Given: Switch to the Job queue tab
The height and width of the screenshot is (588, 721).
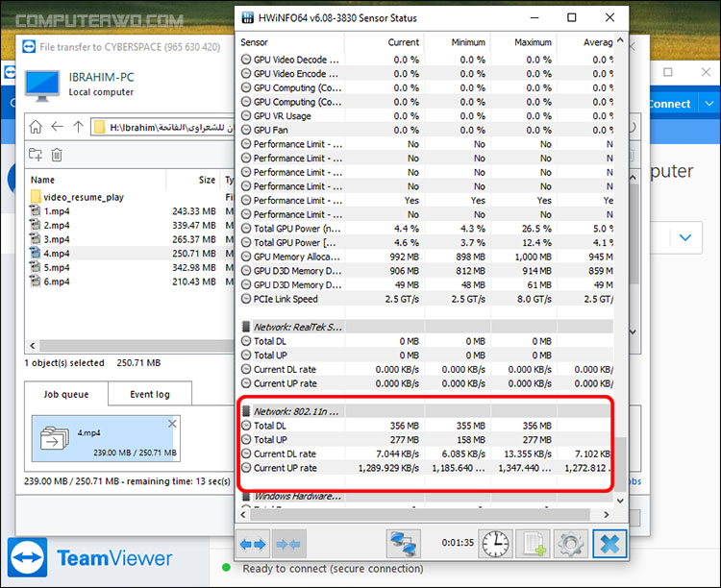Looking at the screenshot, I should click(x=66, y=394).
